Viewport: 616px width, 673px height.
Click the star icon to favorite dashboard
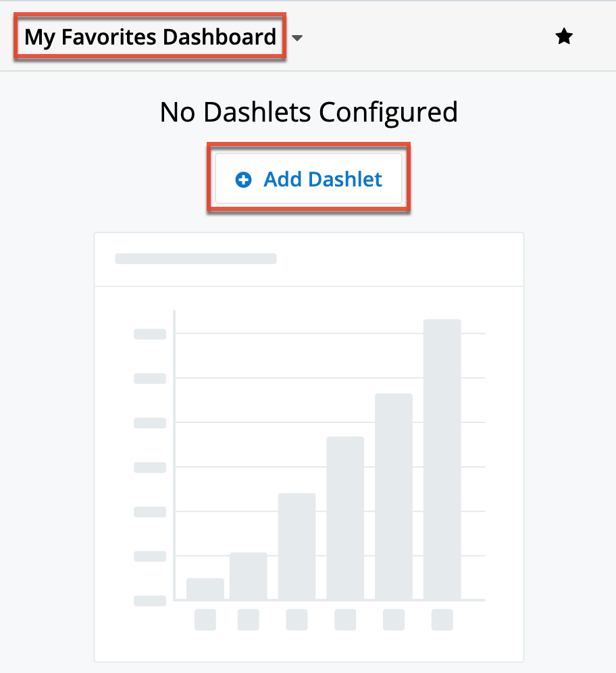[x=564, y=36]
